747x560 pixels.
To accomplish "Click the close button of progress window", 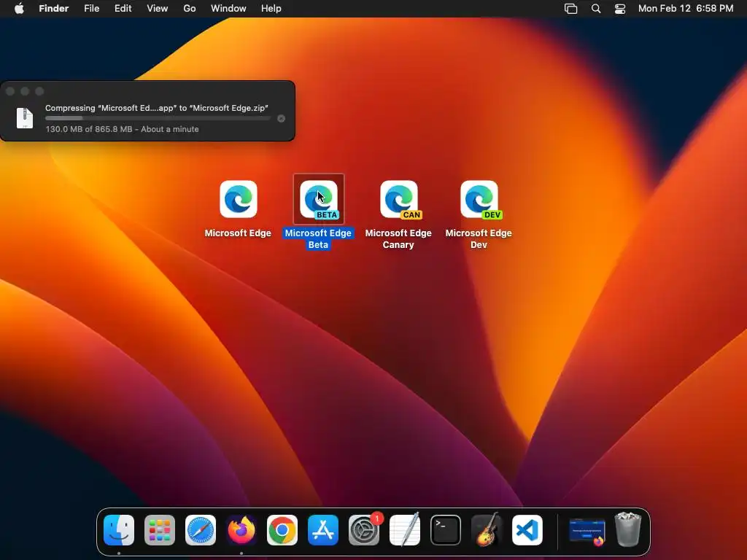I will [10, 91].
